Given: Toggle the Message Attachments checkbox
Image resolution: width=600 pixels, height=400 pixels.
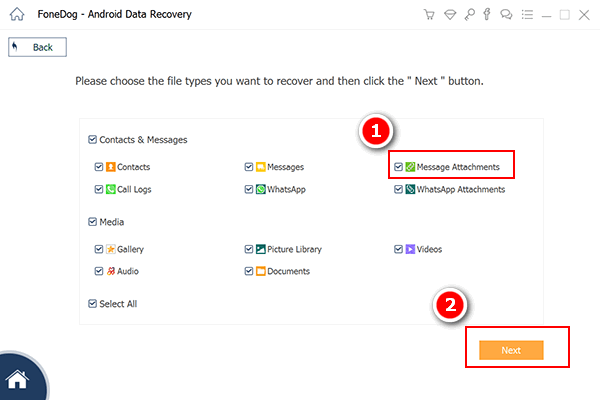Looking at the screenshot, I should coord(398,167).
